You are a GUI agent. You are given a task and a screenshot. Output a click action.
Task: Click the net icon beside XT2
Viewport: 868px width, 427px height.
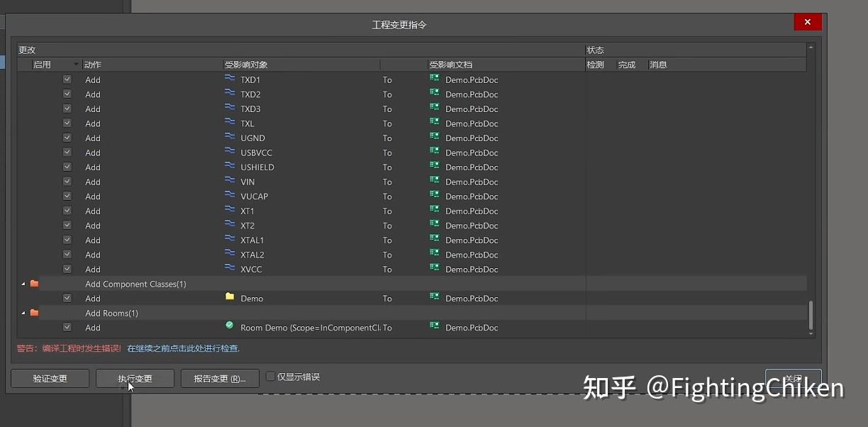point(230,224)
